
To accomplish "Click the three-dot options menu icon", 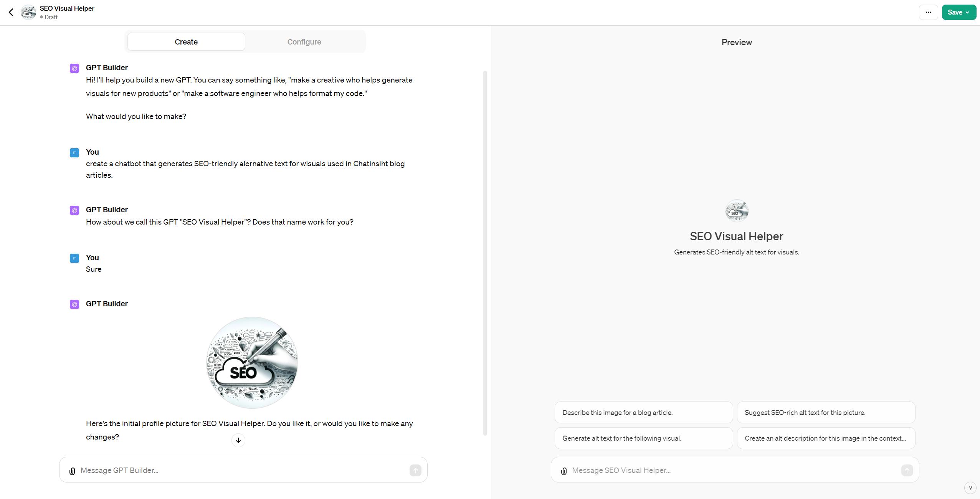I will (928, 12).
